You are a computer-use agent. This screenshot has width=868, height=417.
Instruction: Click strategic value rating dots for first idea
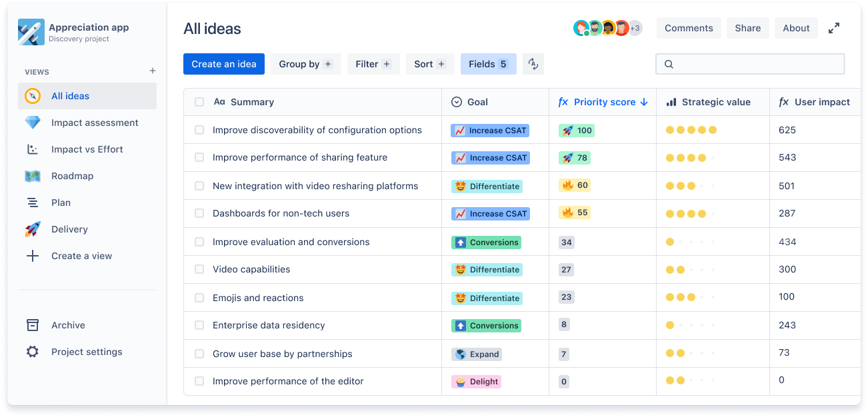691,130
